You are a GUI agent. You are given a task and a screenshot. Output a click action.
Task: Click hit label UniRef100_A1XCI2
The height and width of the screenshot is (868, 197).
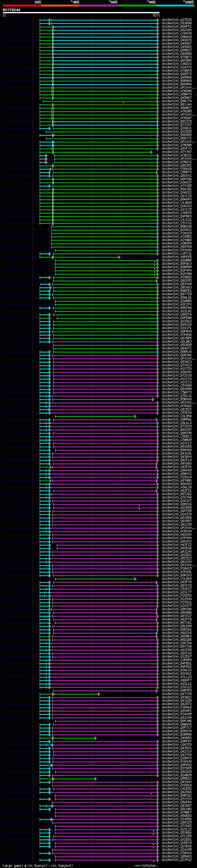point(176,443)
